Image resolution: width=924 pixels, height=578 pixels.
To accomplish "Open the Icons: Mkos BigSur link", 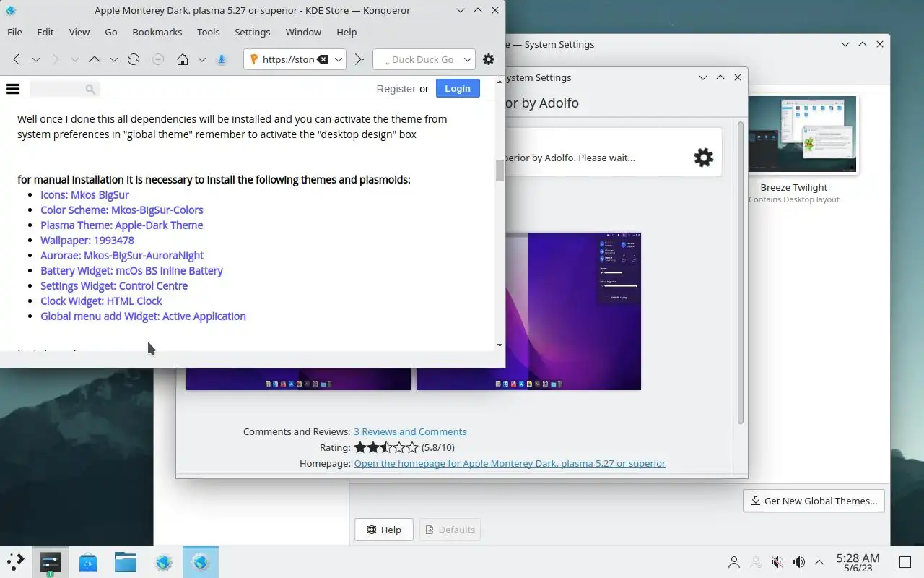I will (84, 194).
